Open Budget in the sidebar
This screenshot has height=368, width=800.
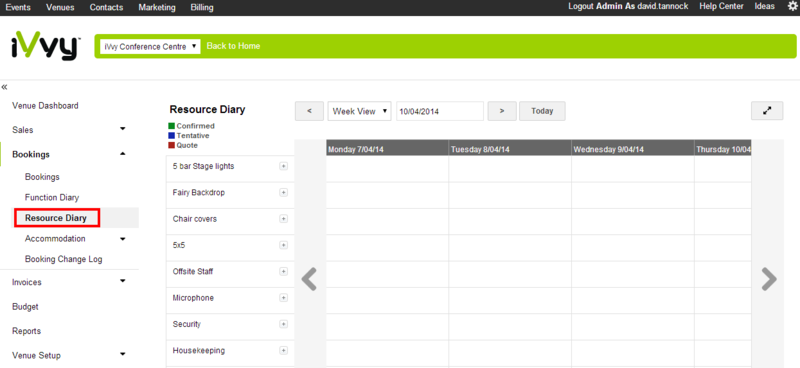click(x=26, y=307)
